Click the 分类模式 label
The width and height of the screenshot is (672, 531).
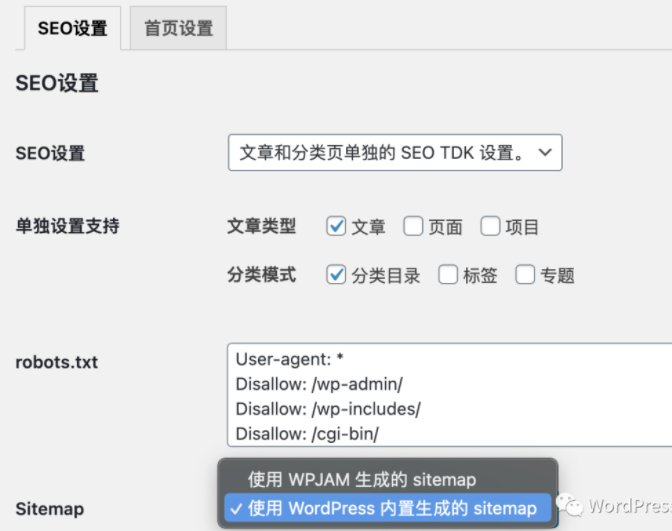point(262,274)
